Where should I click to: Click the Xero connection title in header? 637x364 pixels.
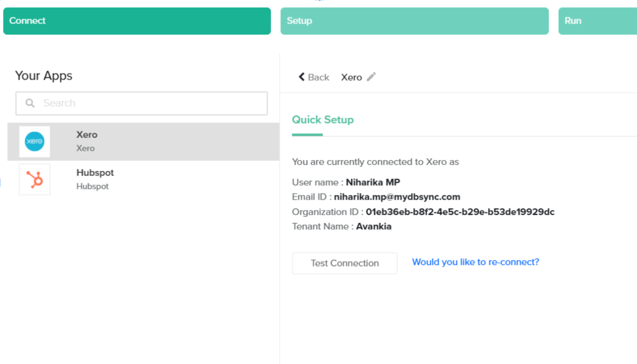tap(351, 77)
